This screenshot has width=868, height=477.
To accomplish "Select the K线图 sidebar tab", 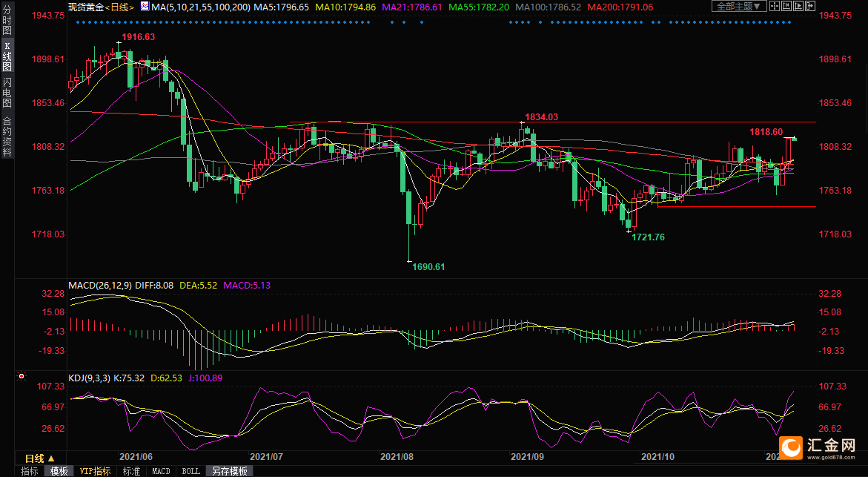I will click(x=7, y=56).
